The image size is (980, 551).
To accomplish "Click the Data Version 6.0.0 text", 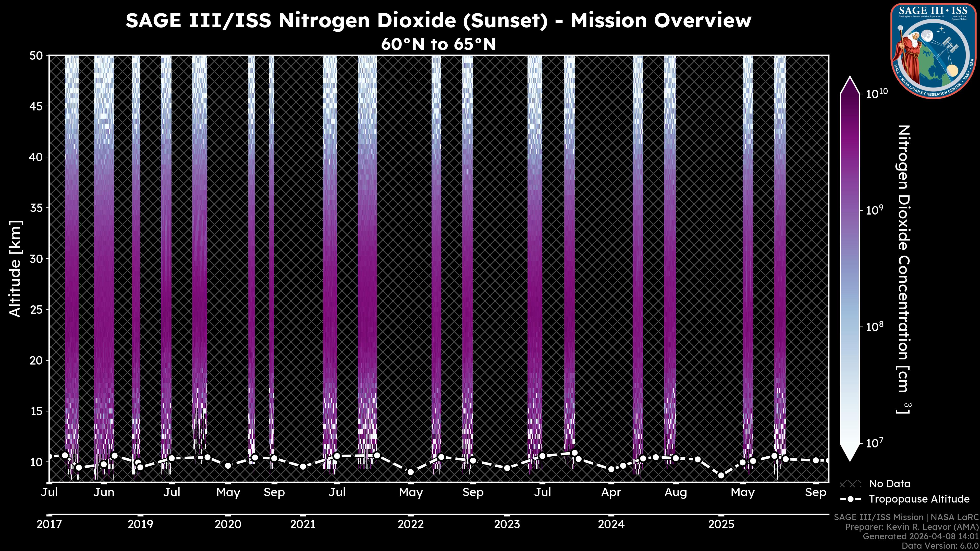I will (x=940, y=546).
